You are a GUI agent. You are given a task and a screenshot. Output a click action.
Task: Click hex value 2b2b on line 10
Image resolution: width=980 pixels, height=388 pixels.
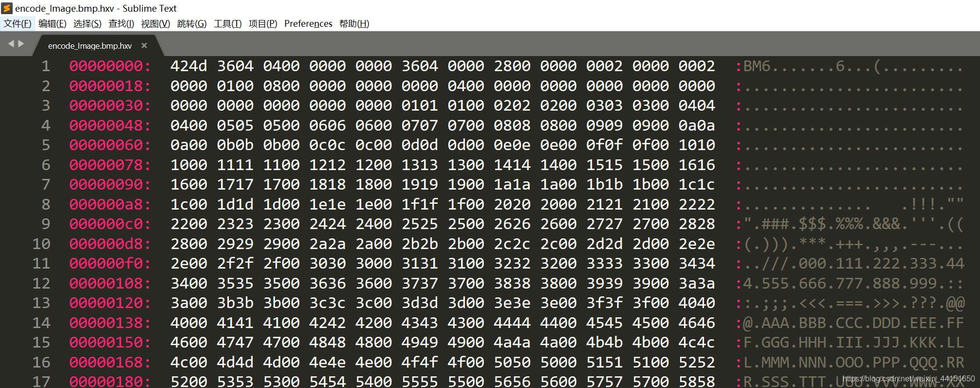point(420,244)
